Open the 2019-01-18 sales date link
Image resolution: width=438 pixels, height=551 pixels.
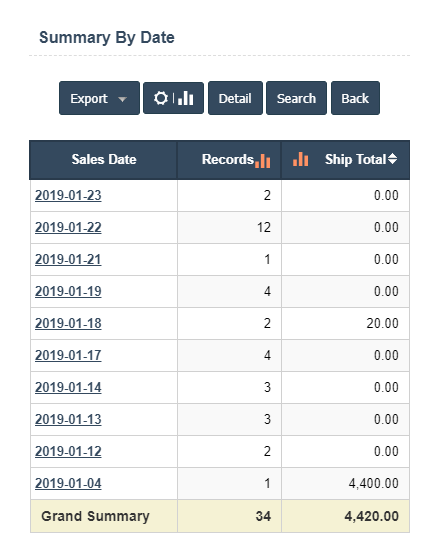point(68,323)
